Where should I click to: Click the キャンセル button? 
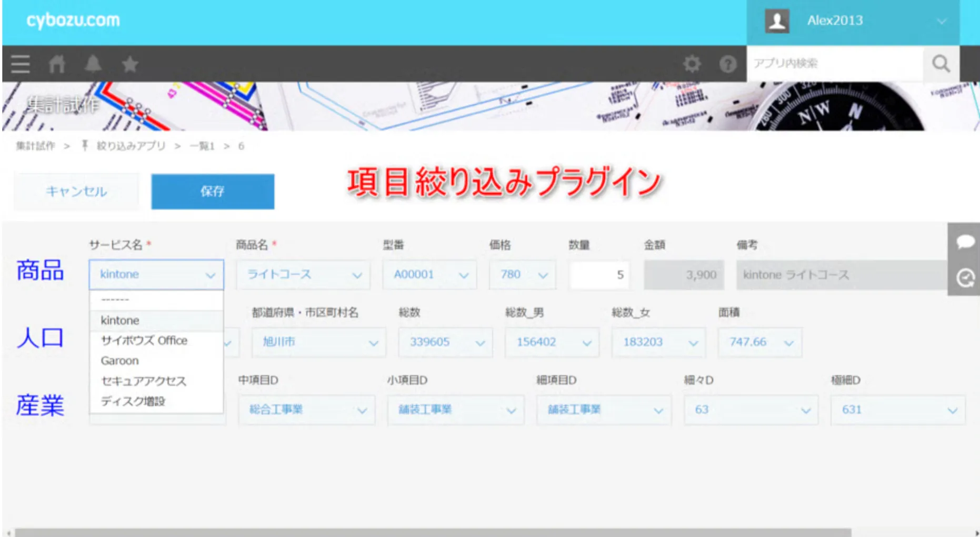tap(76, 192)
